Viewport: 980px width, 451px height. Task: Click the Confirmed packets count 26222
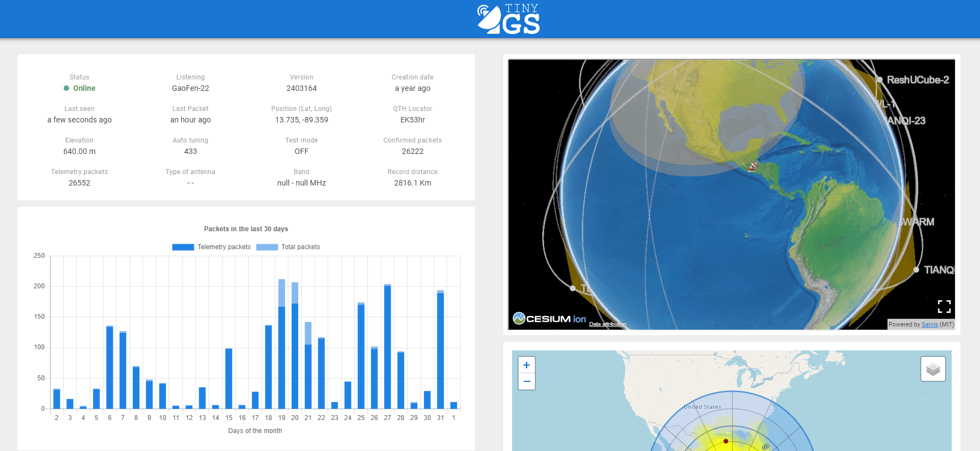(x=412, y=151)
